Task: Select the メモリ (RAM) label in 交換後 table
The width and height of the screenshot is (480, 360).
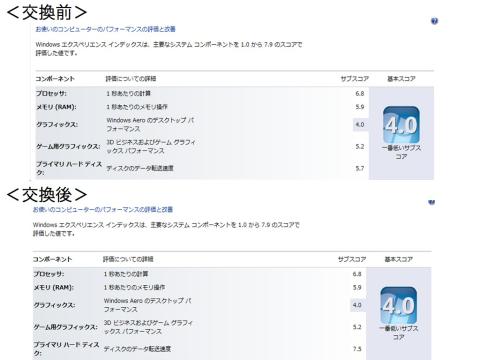Action: 54,287
